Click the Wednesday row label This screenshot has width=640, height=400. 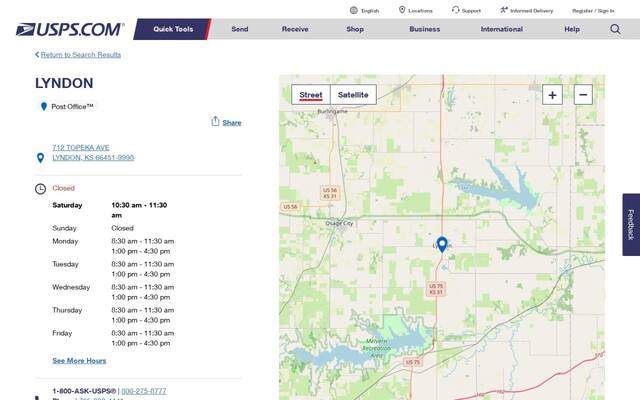click(x=71, y=287)
